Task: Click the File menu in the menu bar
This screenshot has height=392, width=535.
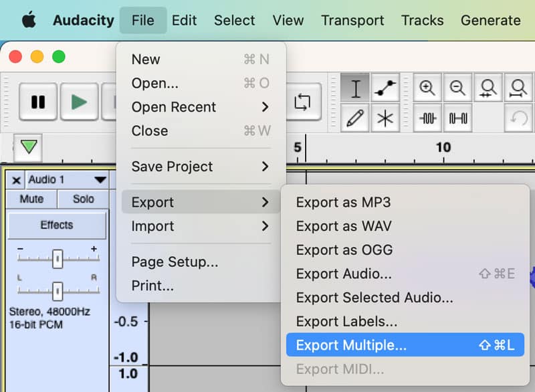Action: click(143, 20)
